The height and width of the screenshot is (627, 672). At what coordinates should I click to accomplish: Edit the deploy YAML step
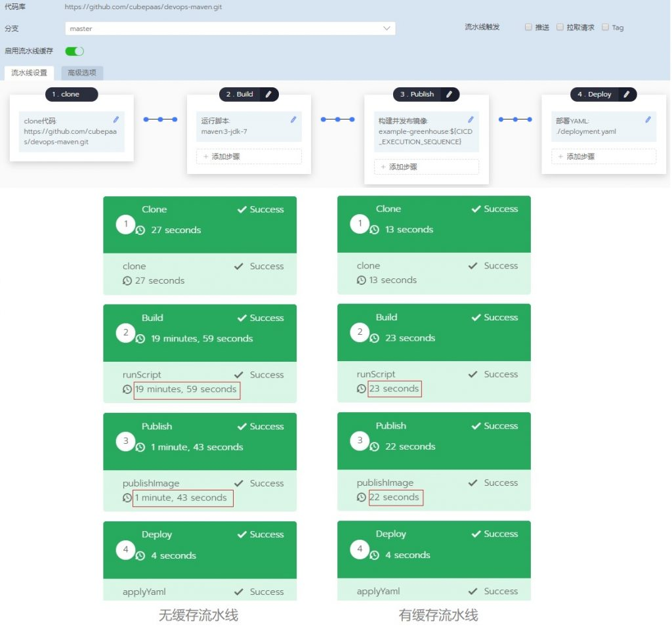[648, 119]
